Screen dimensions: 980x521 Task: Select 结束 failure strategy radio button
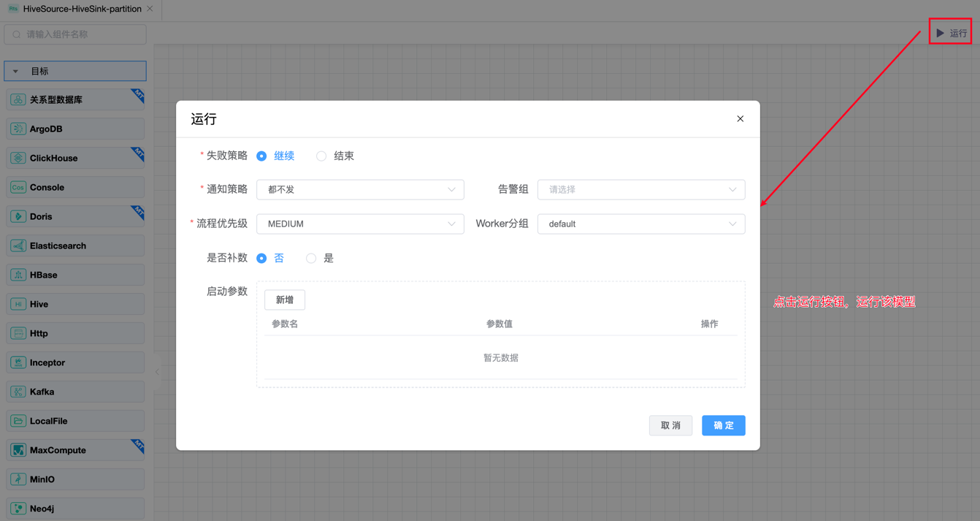click(321, 156)
